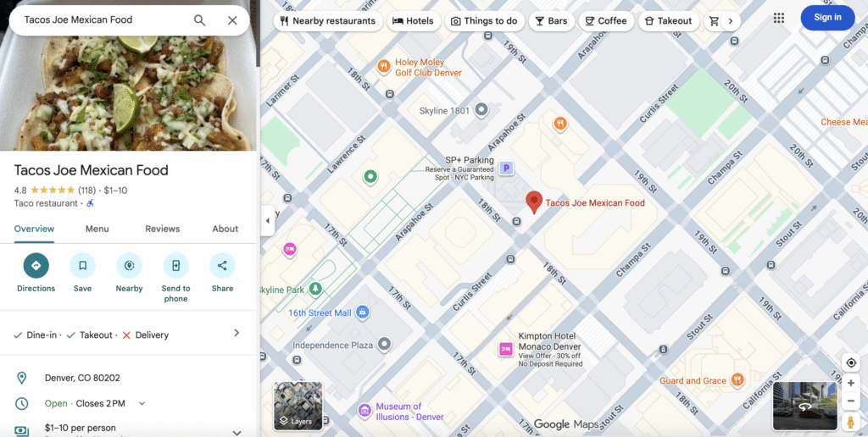Image resolution: width=868 pixels, height=437 pixels.
Task: Center map on your location
Action: tap(851, 362)
